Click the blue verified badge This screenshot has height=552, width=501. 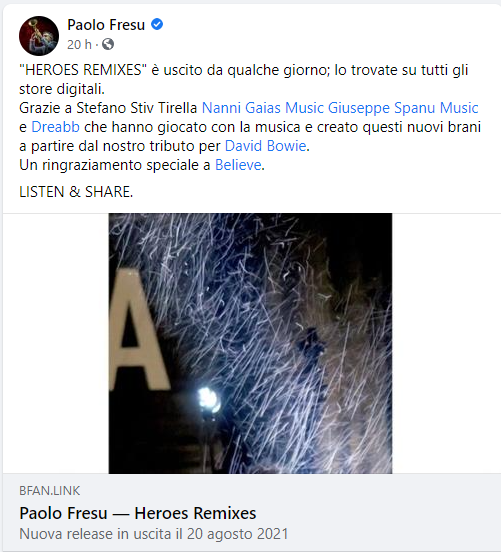click(x=157, y=24)
